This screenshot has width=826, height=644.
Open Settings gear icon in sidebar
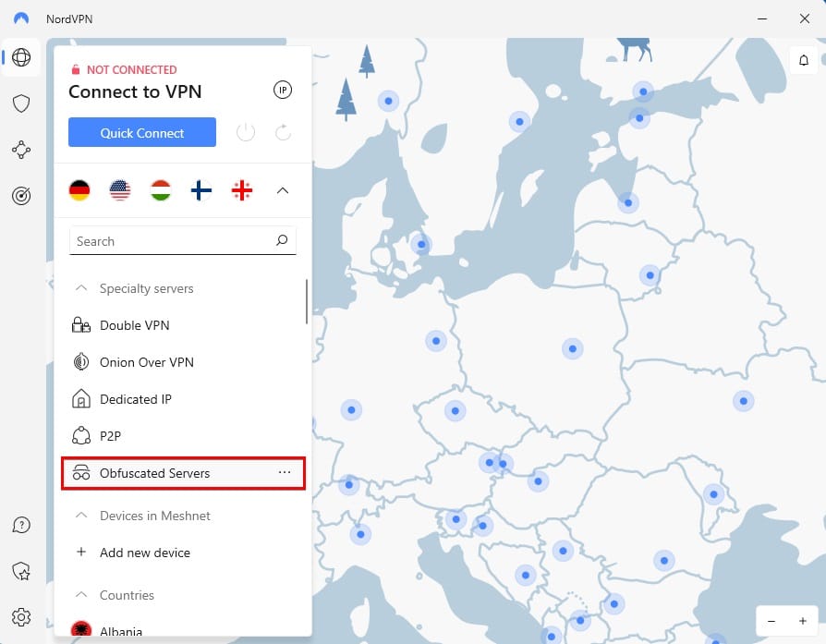click(x=21, y=616)
